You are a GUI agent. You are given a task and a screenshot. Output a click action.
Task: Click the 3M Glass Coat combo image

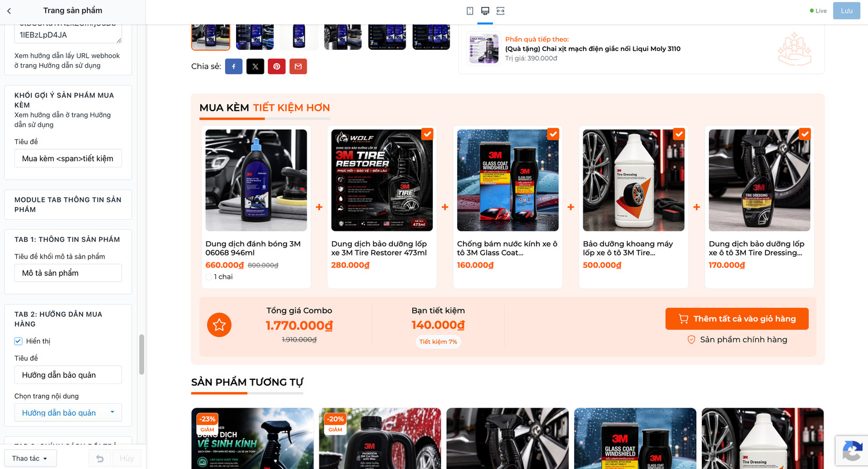[508, 180]
